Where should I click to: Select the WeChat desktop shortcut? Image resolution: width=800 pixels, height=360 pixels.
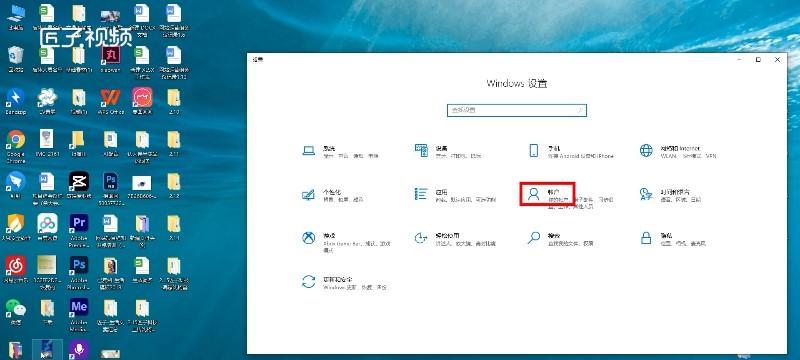point(16,312)
